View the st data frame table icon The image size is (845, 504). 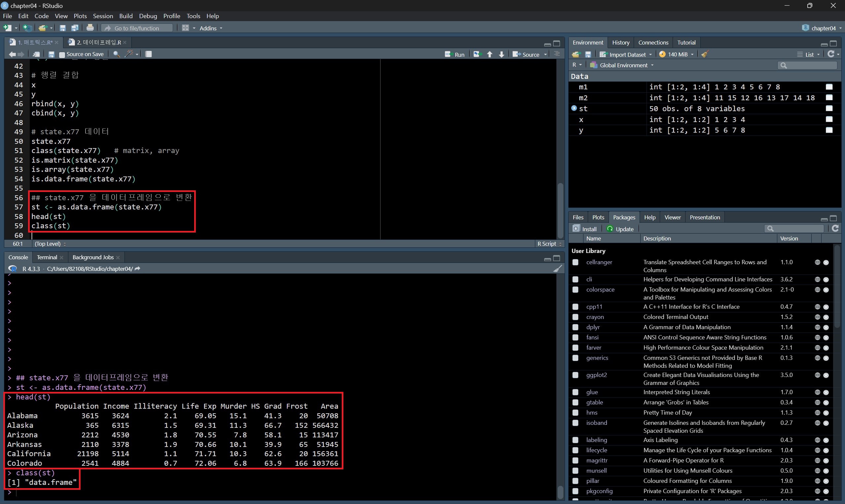click(x=829, y=109)
